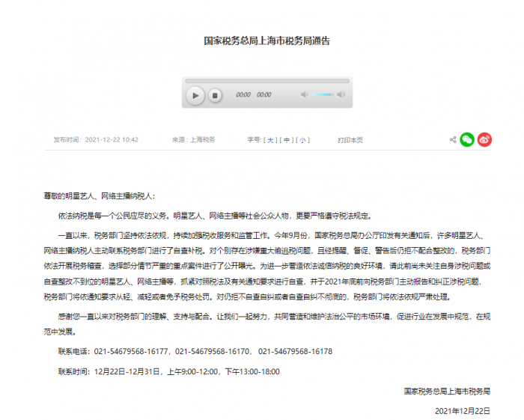524x420 pixels.
Task: Click phone number 021-54679568-16177
Action: [x=131, y=352]
